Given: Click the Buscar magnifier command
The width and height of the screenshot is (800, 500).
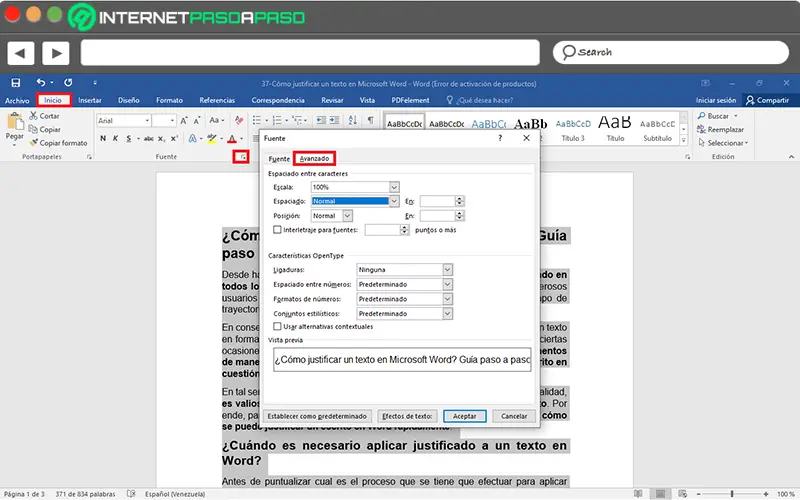Looking at the screenshot, I should pos(717,116).
